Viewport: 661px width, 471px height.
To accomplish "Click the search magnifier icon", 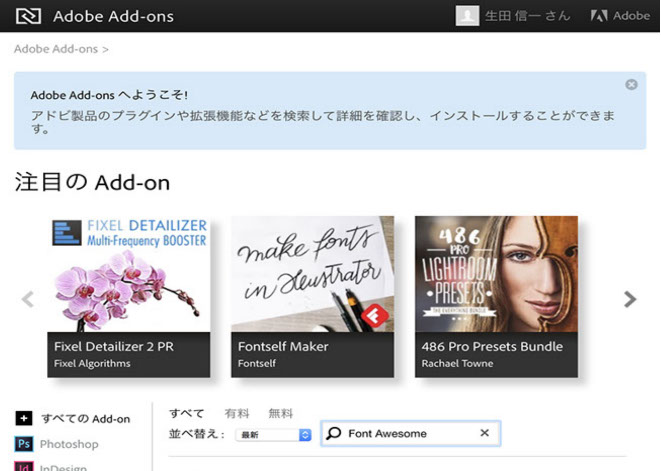I will 334,433.
